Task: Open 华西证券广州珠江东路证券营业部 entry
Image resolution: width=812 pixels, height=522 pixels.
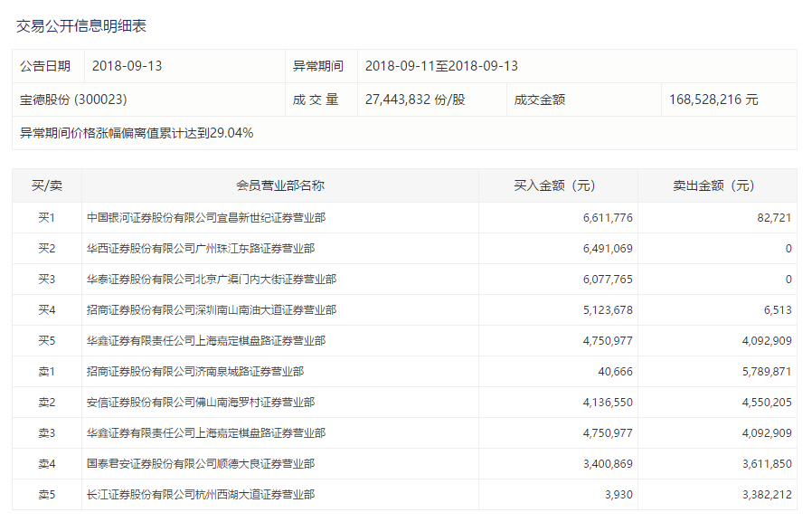Action: click(201, 249)
